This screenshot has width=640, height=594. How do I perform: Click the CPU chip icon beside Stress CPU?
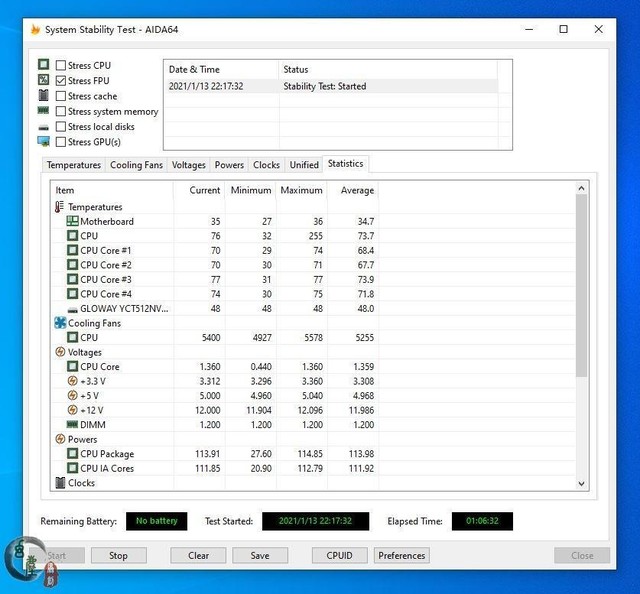pos(43,65)
